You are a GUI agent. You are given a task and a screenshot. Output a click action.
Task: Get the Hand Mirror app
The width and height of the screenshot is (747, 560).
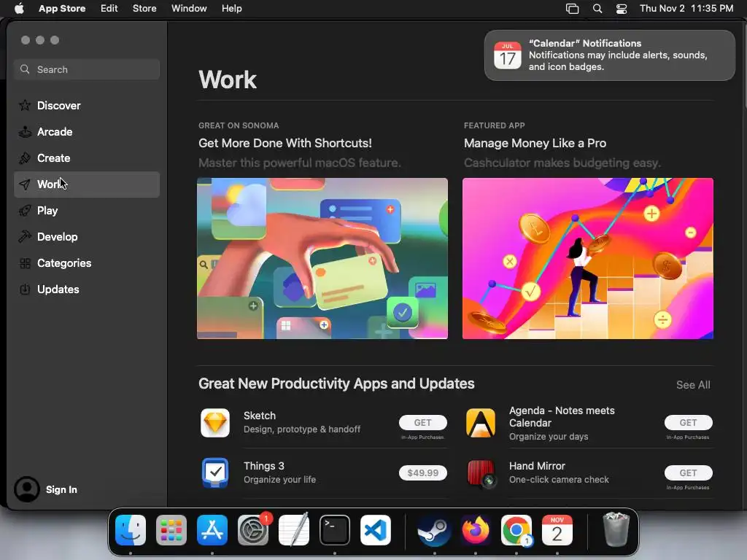click(x=688, y=472)
